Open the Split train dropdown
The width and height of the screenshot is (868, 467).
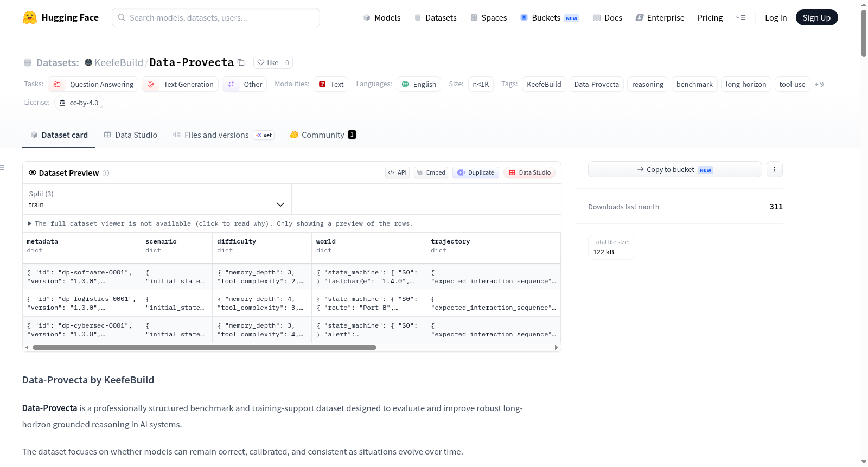tap(157, 199)
